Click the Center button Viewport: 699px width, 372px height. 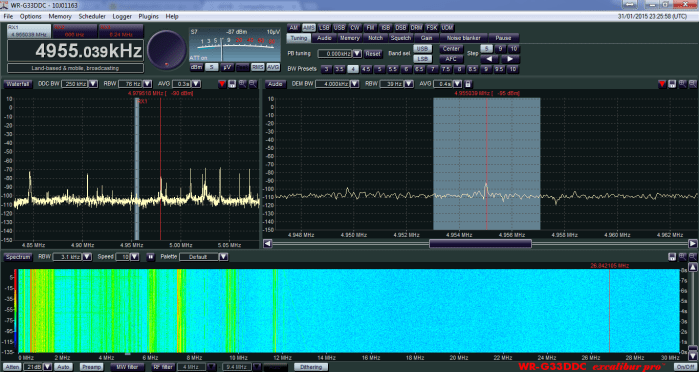point(451,49)
